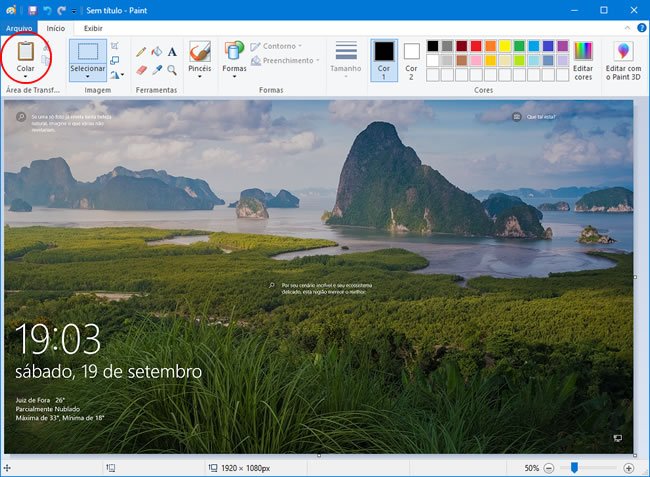Click the Magnifier zoom tool
Viewport: 650px width, 477px height.
[x=172, y=69]
